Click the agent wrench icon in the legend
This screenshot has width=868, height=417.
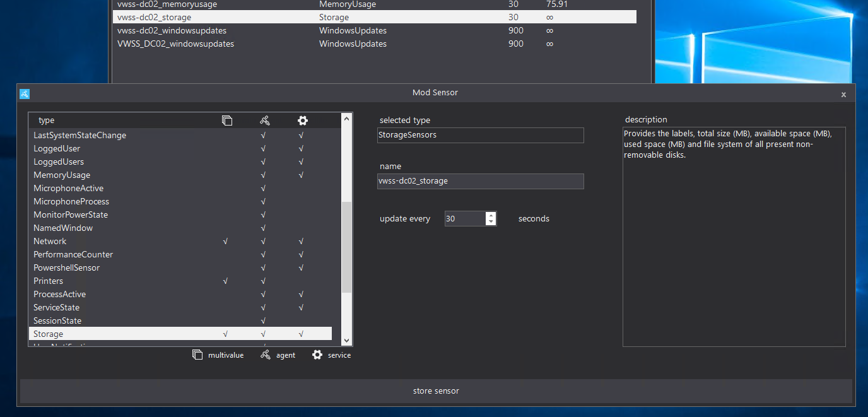266,355
